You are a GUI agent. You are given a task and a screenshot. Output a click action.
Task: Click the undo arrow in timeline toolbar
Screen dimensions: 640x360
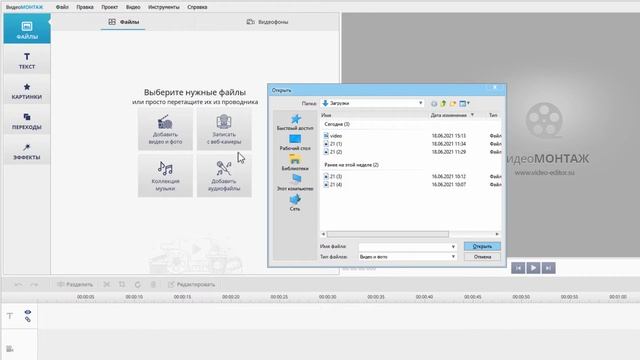[18, 284]
